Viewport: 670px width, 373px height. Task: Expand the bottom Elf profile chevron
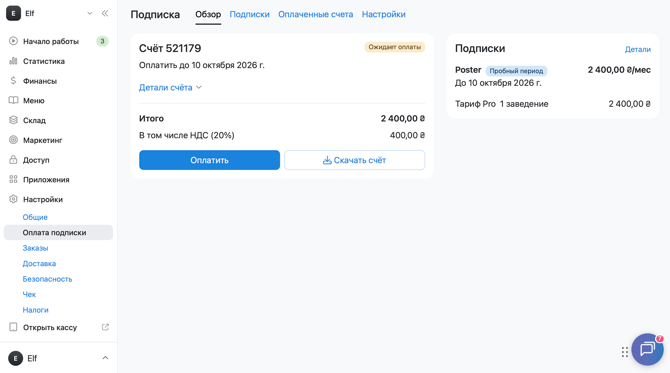point(105,358)
